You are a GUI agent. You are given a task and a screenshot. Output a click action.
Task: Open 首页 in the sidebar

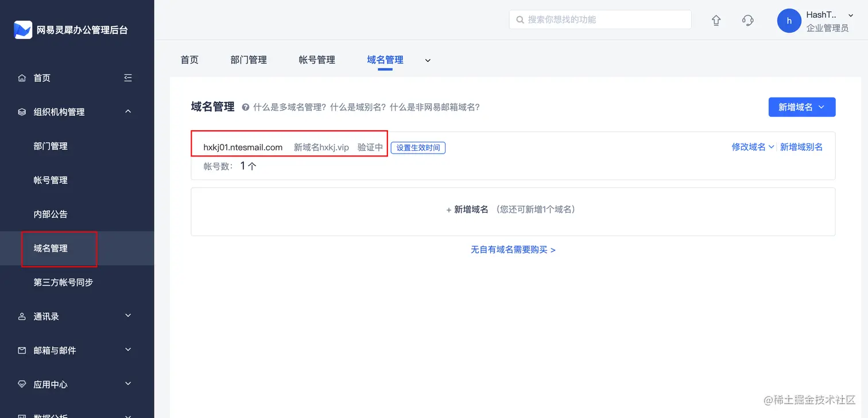pyautogui.click(x=42, y=78)
